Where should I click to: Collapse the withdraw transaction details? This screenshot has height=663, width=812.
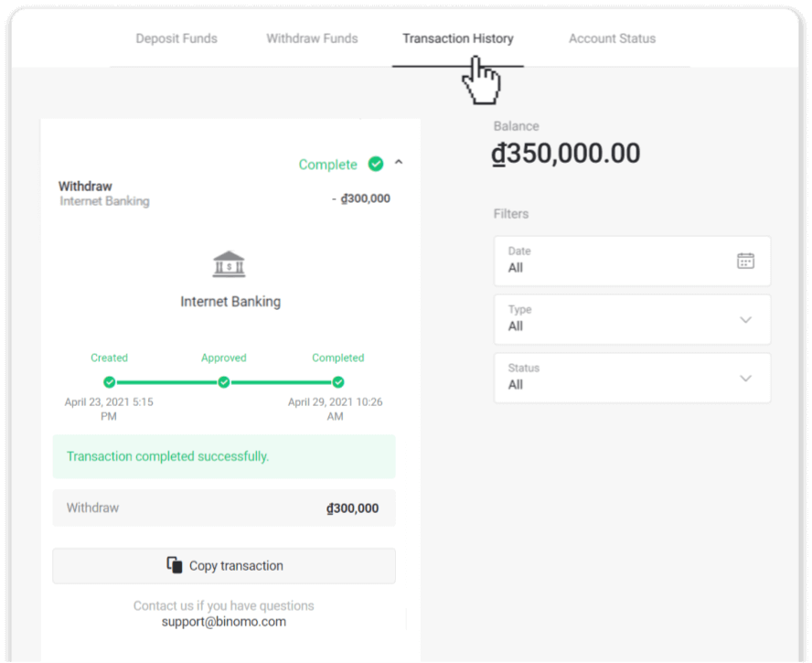click(x=399, y=162)
